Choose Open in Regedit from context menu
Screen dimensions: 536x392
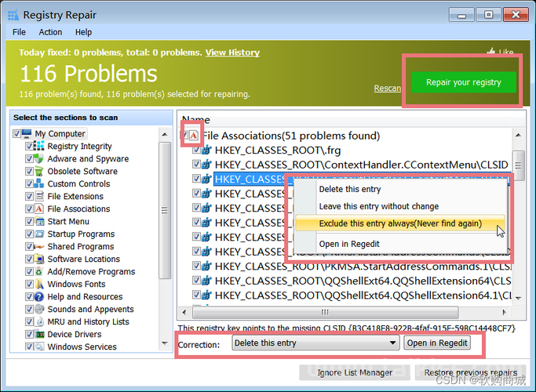[400, 244]
